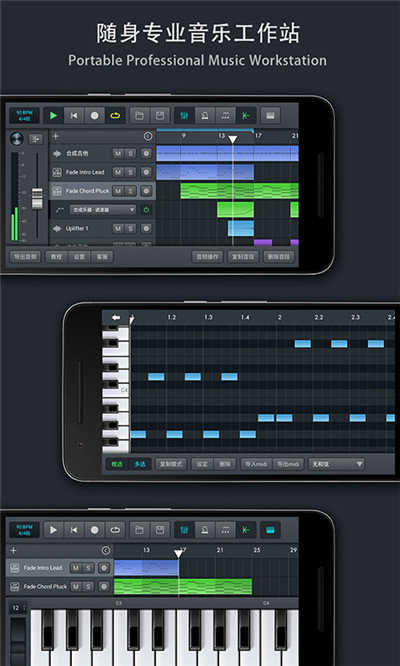Click the white playhead marker in top timeline
The image size is (400, 666).
[233, 140]
